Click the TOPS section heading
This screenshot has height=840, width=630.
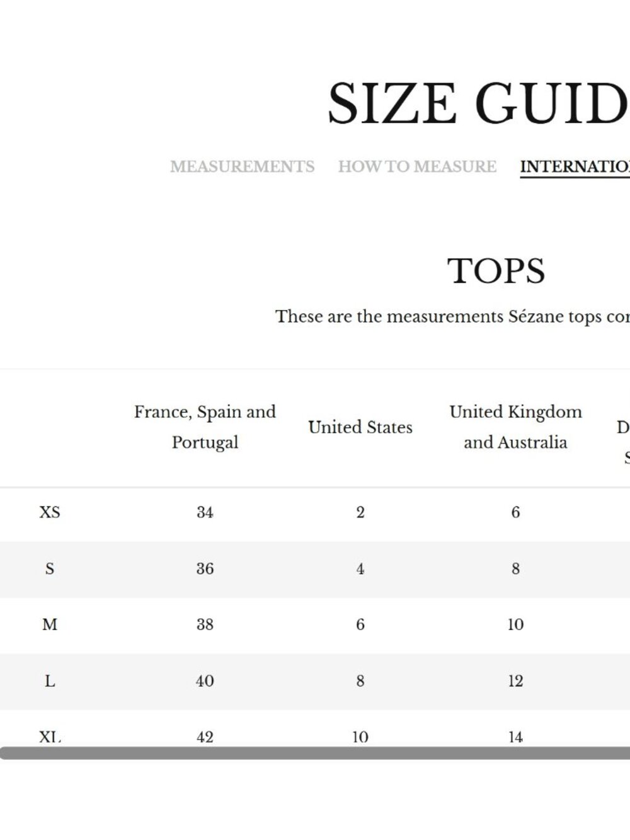click(496, 271)
